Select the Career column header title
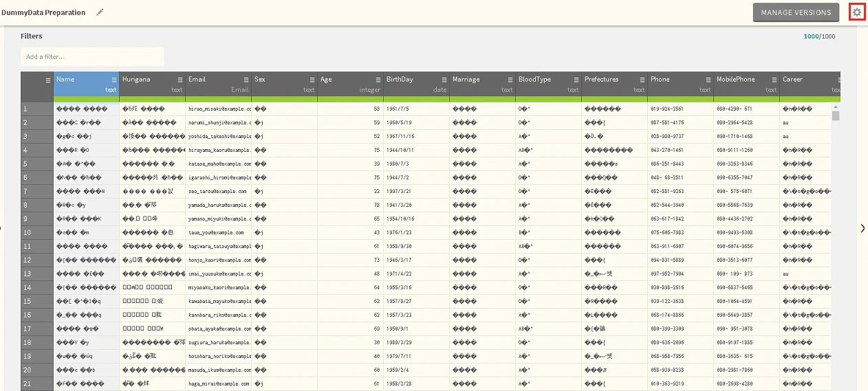Viewport: 868px width, 391px height. pos(792,80)
